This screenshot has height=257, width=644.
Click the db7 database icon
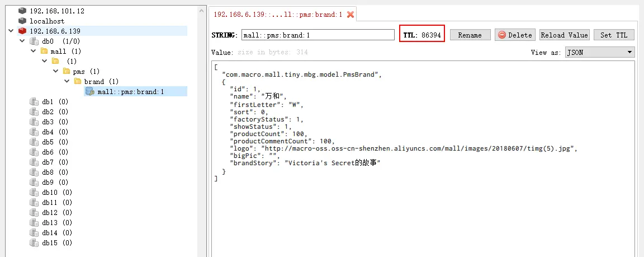(x=34, y=162)
